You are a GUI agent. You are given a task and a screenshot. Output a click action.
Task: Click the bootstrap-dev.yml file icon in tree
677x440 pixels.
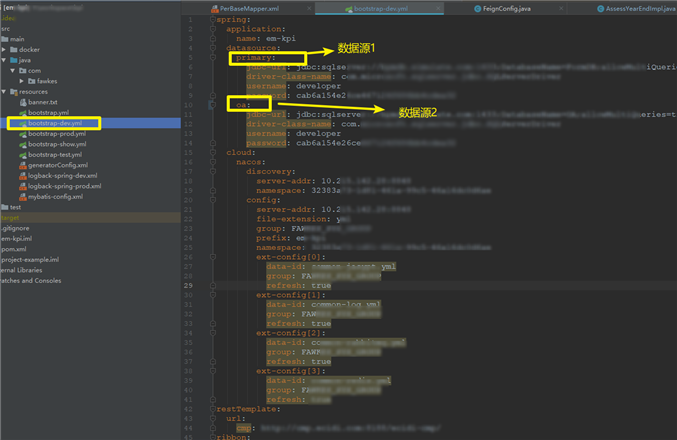[x=23, y=123]
